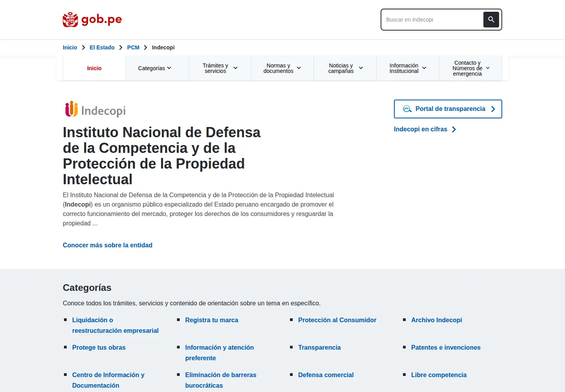Open the Transparencia category link

tap(319, 348)
